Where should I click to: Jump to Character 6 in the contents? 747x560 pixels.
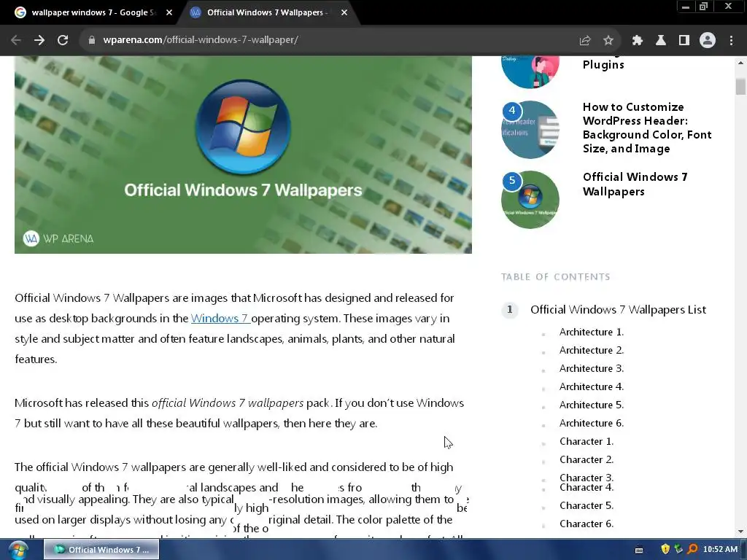[587, 524]
